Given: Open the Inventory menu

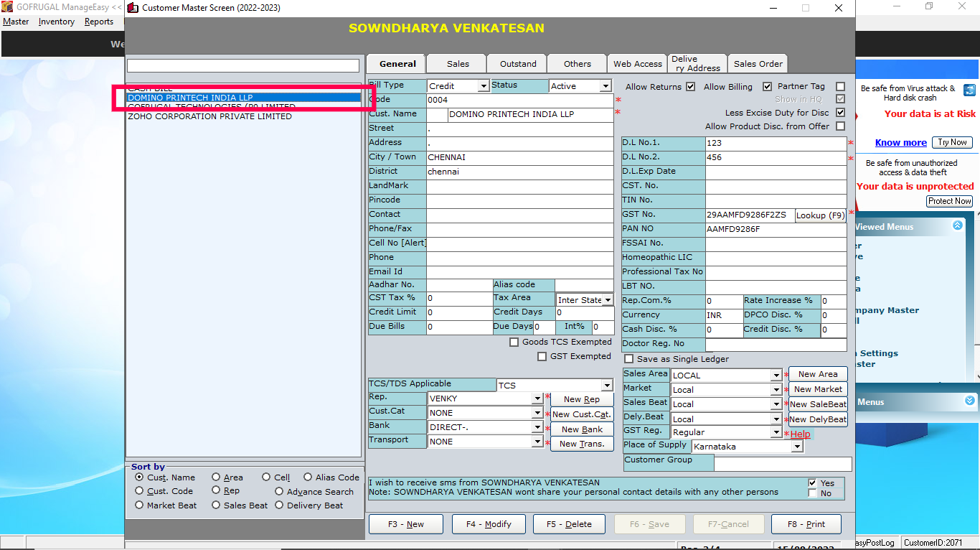Looking at the screenshot, I should coord(56,22).
